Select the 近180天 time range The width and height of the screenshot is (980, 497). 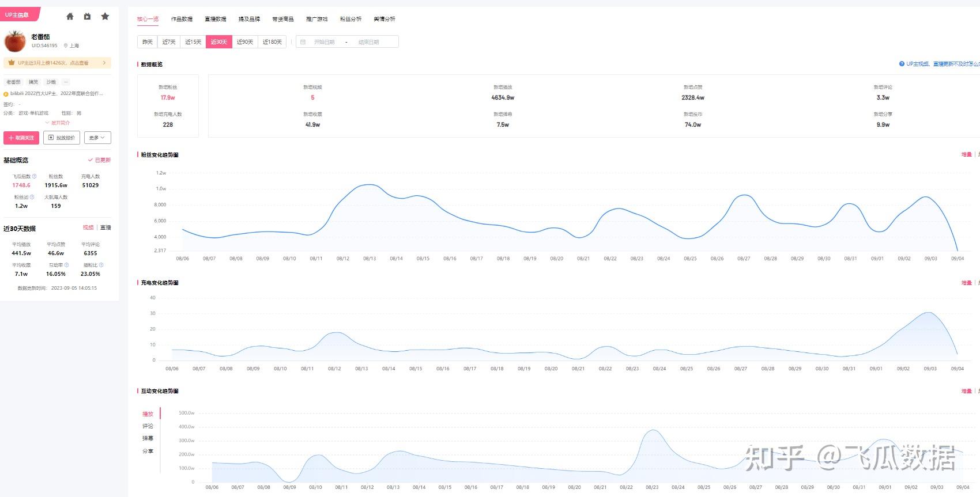[273, 41]
